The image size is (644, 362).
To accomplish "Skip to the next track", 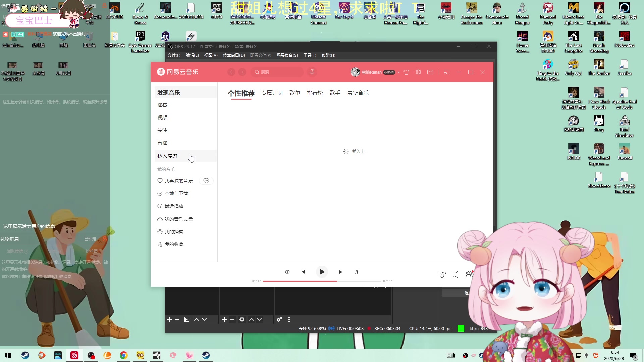I will [x=340, y=272].
